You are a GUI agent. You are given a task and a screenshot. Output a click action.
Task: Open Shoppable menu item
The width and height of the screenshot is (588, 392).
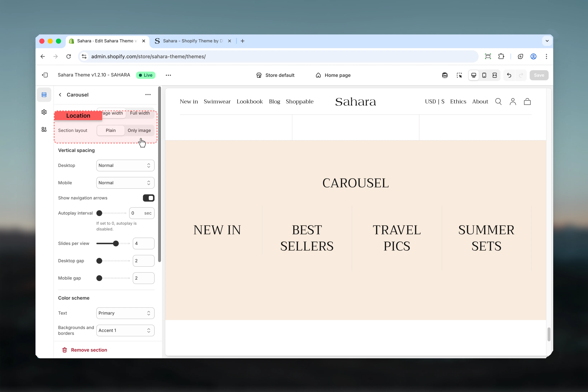point(299,101)
